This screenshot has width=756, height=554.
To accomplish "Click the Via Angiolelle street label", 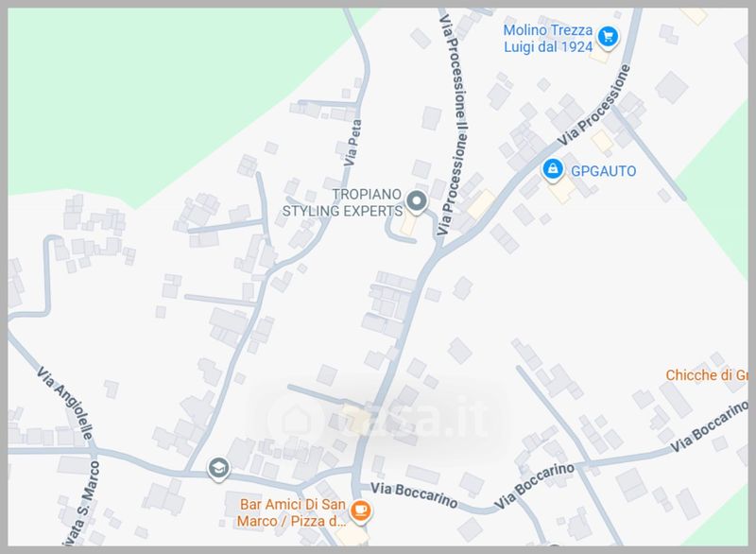I will click(64, 403).
